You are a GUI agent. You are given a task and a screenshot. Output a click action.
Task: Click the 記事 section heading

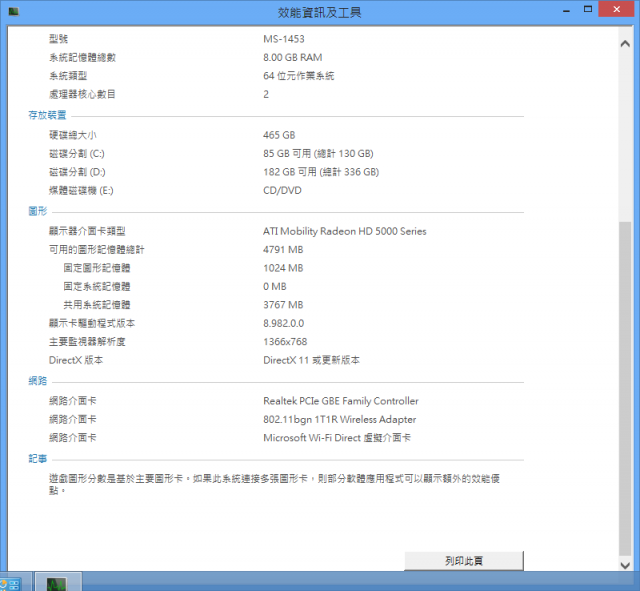coord(38,459)
